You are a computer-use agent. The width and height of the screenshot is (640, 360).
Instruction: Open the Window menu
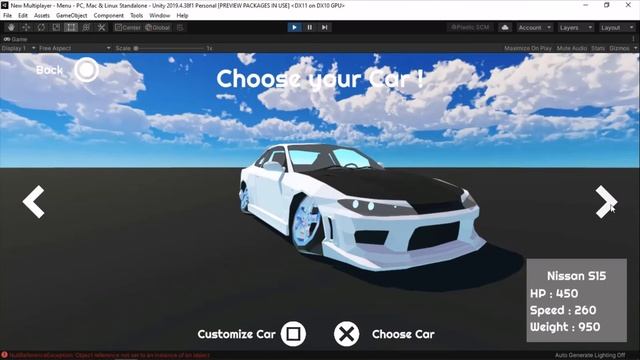tap(159, 16)
